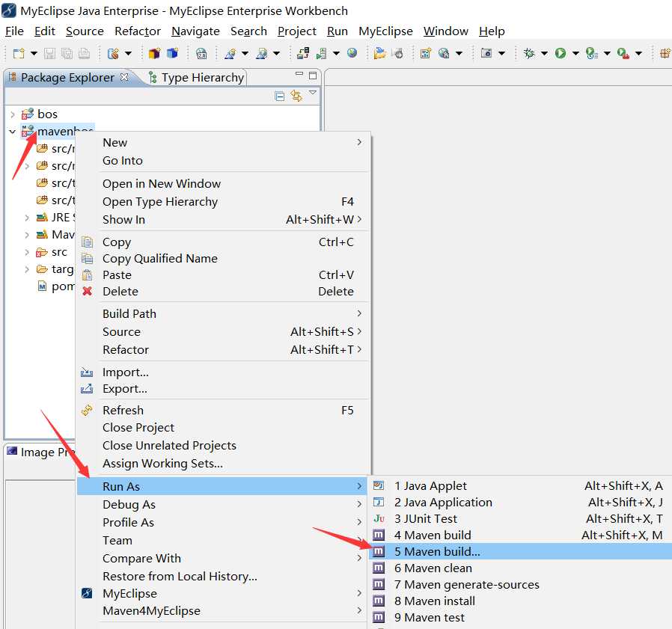This screenshot has height=629, width=672.
Task: Choose Delete in context menu
Action: coord(223,292)
